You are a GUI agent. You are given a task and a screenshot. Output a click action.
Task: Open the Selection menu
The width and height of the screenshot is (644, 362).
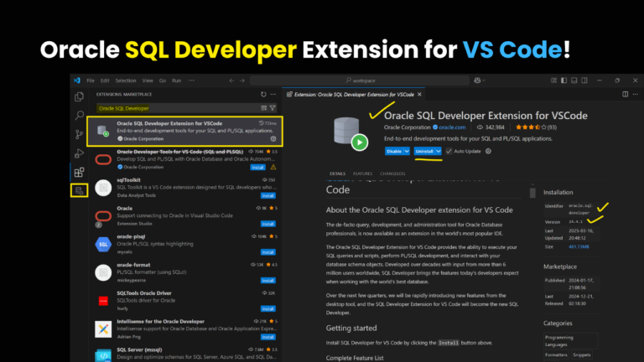pos(126,80)
